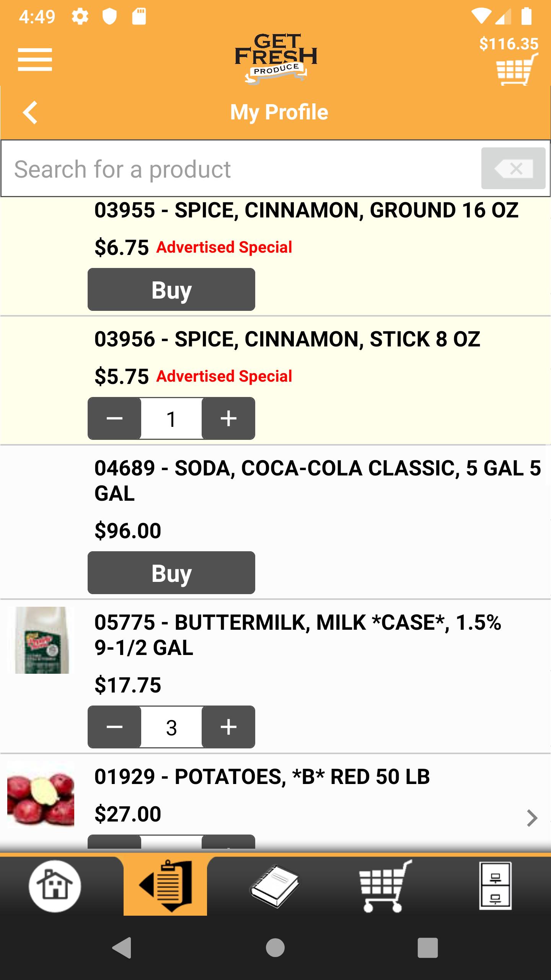Screen dimensions: 551x980
Task: Decrease Buttermilk case quantity
Action: point(114,727)
